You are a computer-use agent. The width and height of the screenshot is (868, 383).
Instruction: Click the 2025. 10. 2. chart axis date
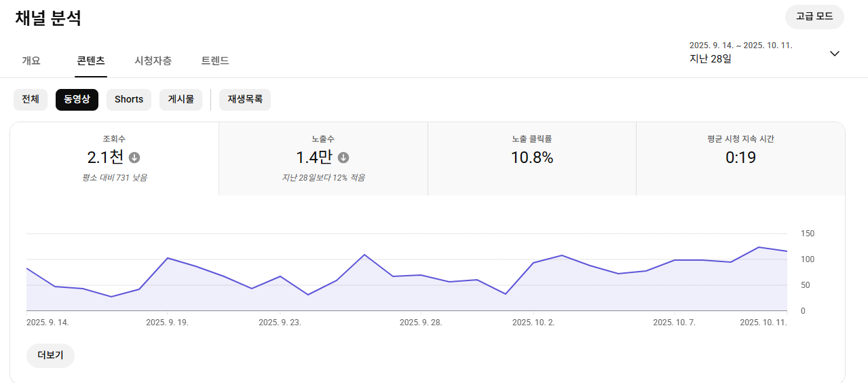[x=533, y=323]
